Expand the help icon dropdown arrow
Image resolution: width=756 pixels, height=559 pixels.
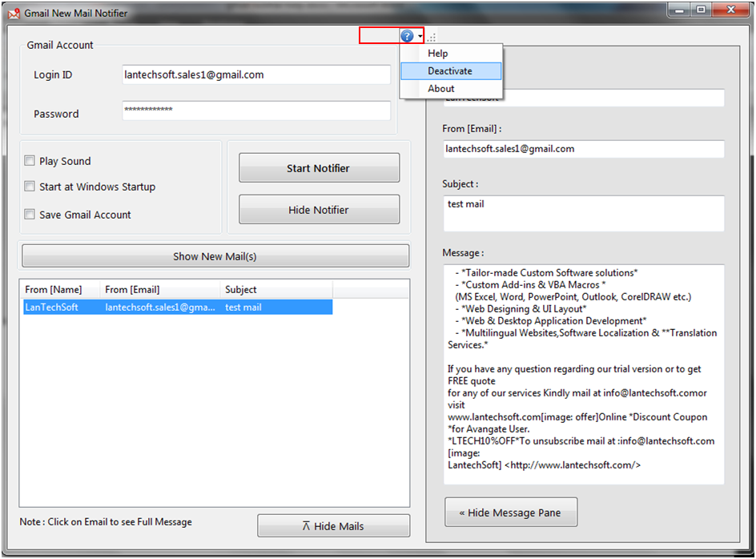[x=420, y=36]
